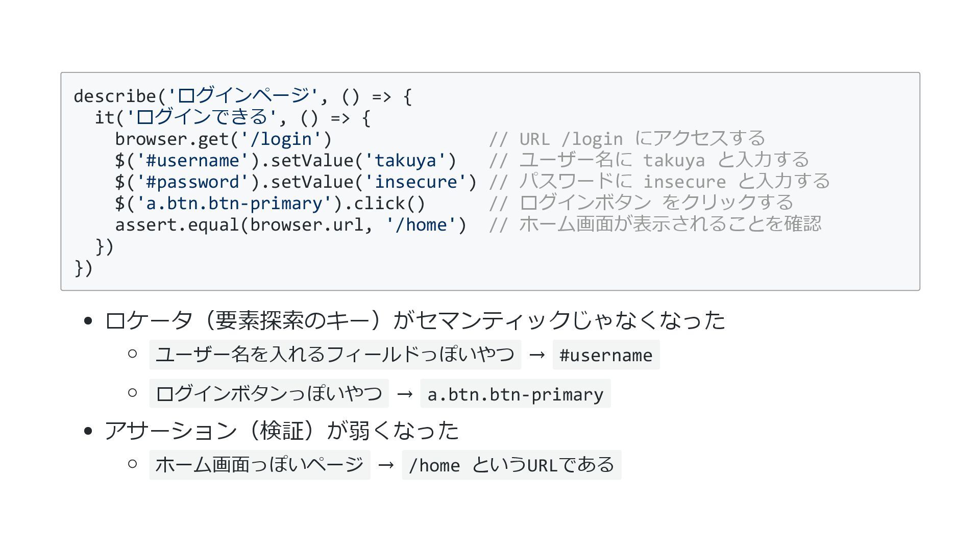Image resolution: width=980 pixels, height=551 pixels.
Task: Click the comment 'URL /login にアクセスする'
Action: click(627, 139)
